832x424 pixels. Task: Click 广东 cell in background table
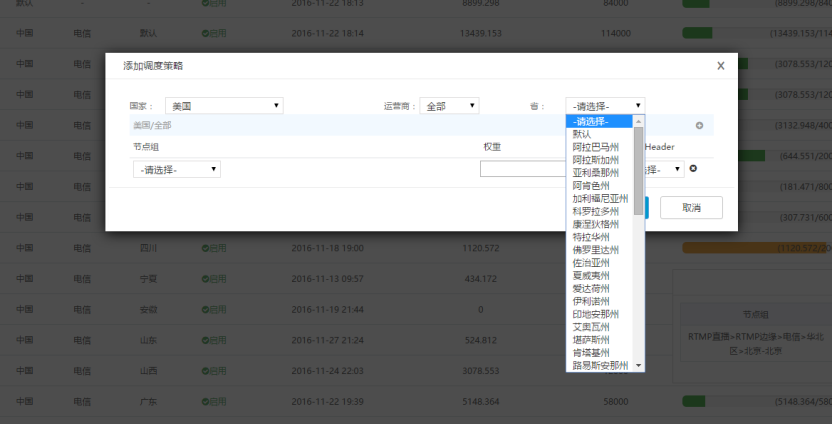[x=149, y=402]
